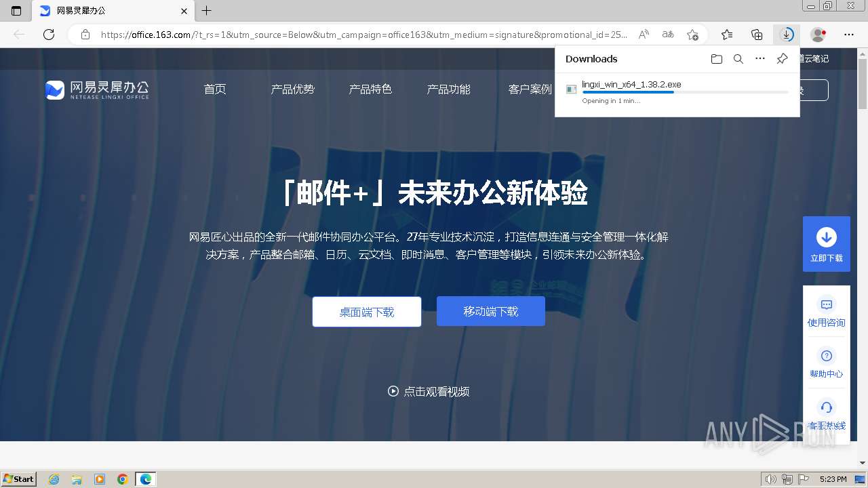Click the NetEase Lingxi Office logo
Viewport: 868px width, 488px height.
point(97,89)
